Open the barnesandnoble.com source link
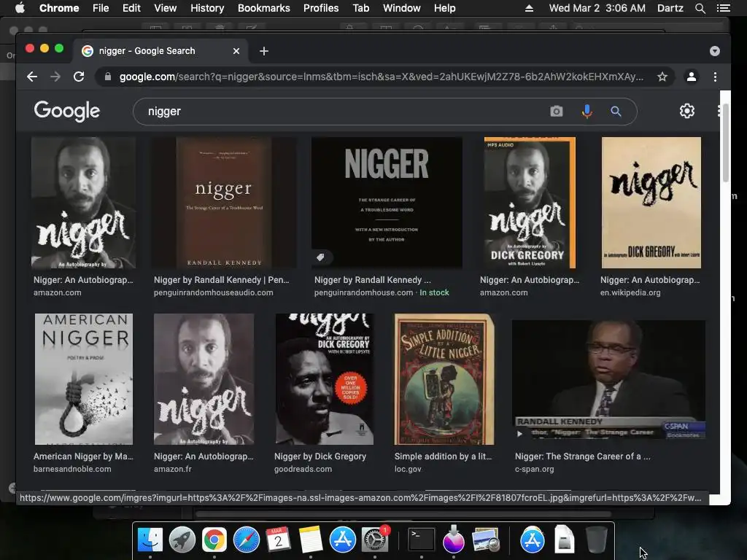747x560 pixels. [x=72, y=469]
